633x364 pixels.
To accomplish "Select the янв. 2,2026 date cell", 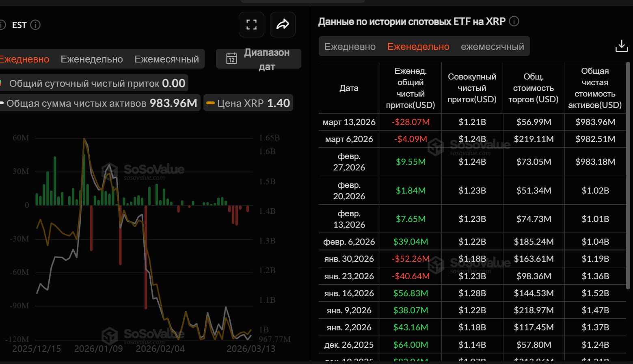I will (x=349, y=327).
